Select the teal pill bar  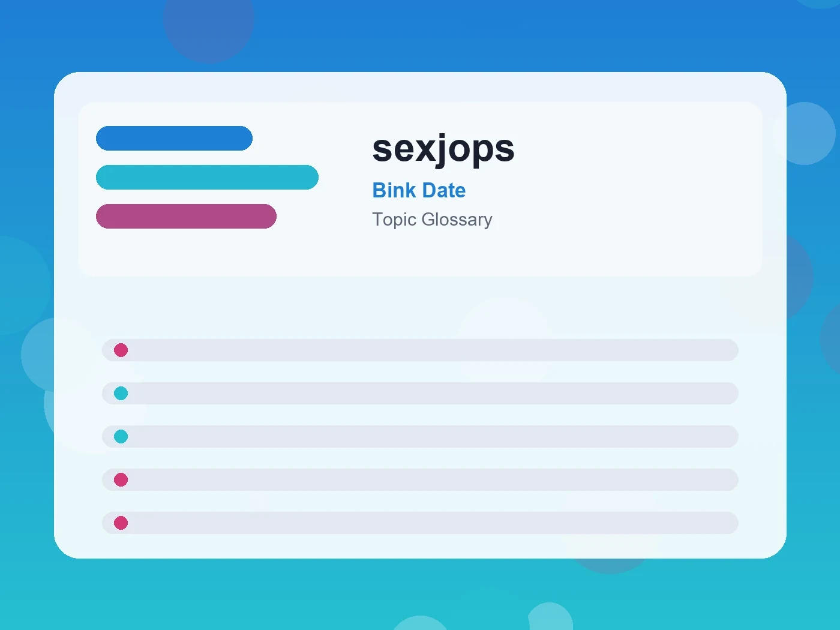207,177
